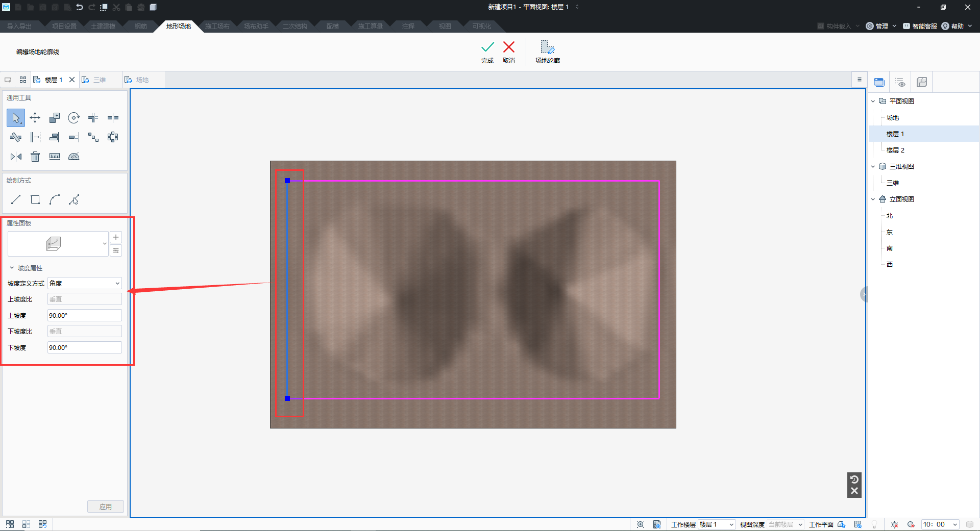Viewport: 980px width, 531px height.
Task: Collapse the 平面视图 tree node
Action: coord(873,101)
